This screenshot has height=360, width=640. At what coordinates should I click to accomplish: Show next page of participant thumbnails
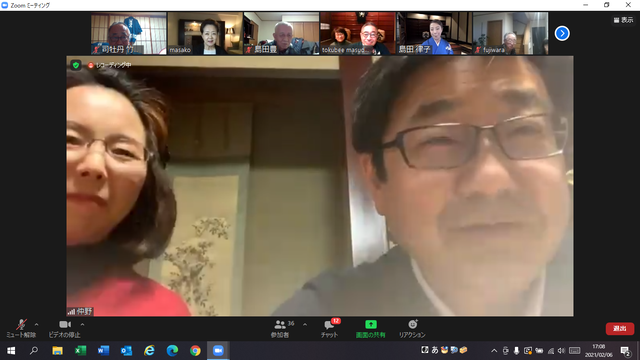[x=562, y=33]
